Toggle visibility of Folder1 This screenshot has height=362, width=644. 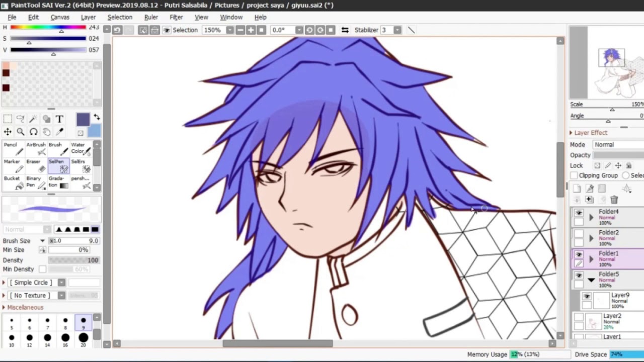pyautogui.click(x=579, y=254)
